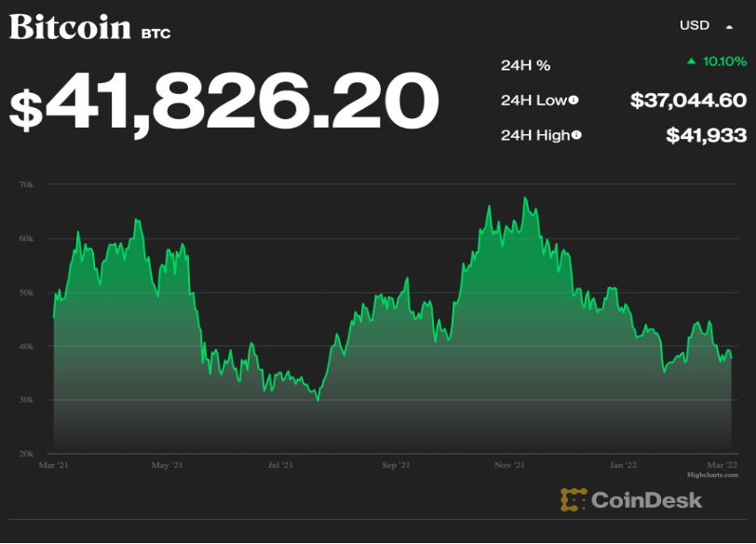Click the November 2021 peak on the chart line

[524, 197]
